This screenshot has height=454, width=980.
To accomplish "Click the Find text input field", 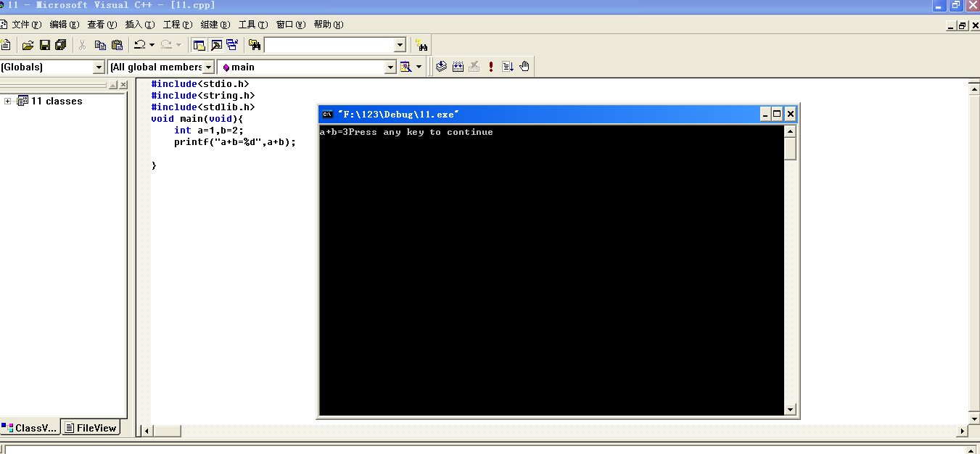I will (x=329, y=45).
